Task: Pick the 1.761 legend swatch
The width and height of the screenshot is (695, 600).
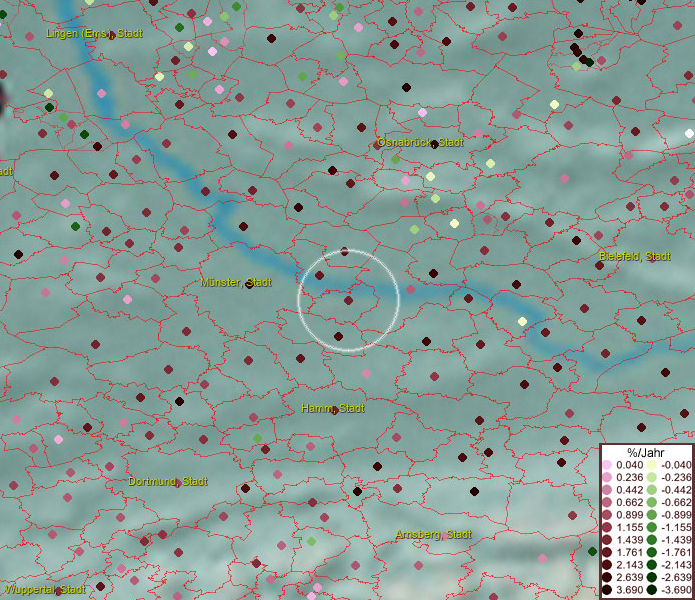Action: pos(607,552)
